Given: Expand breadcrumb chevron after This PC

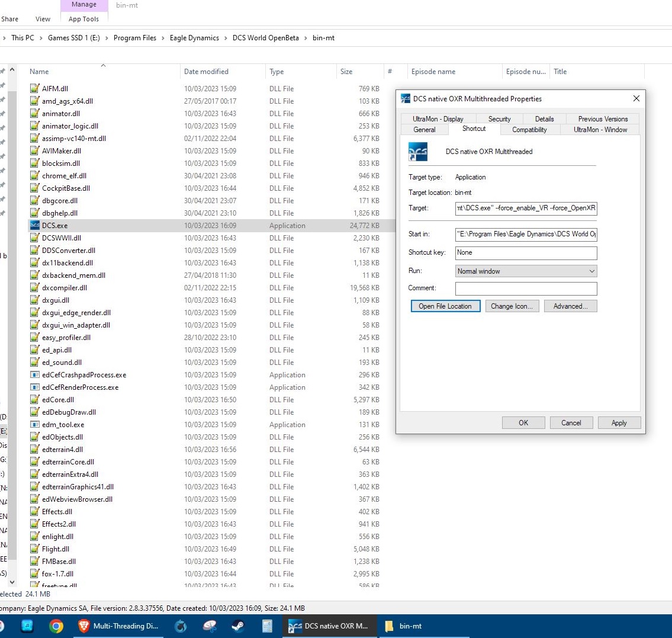Looking at the screenshot, I should pyautogui.click(x=41, y=38).
